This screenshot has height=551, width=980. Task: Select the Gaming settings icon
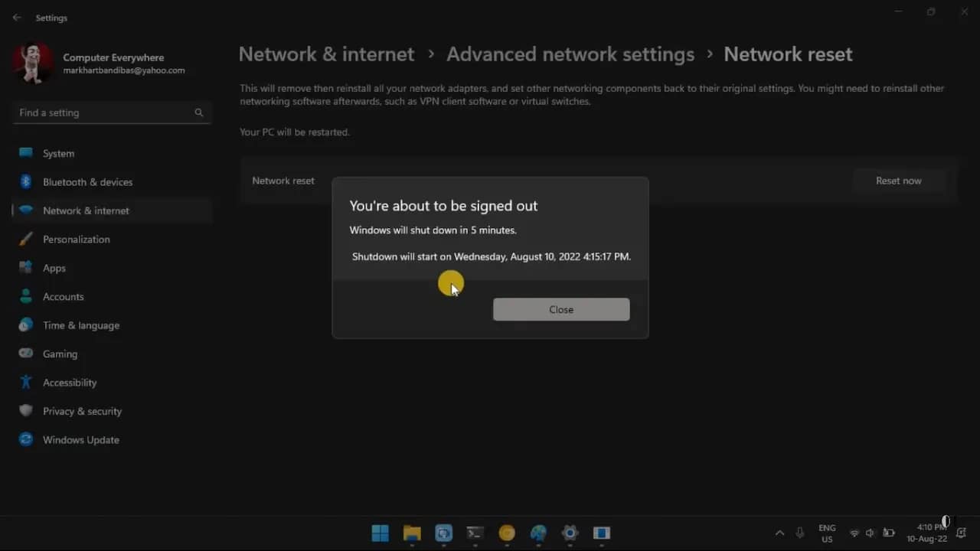coord(25,354)
